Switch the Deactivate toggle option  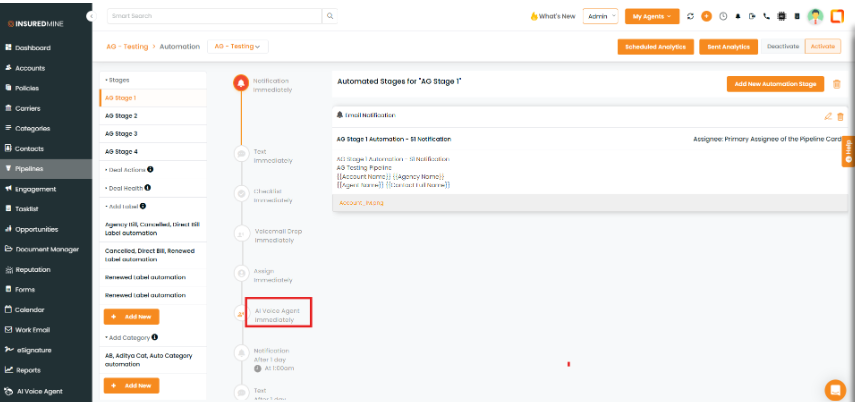782,47
